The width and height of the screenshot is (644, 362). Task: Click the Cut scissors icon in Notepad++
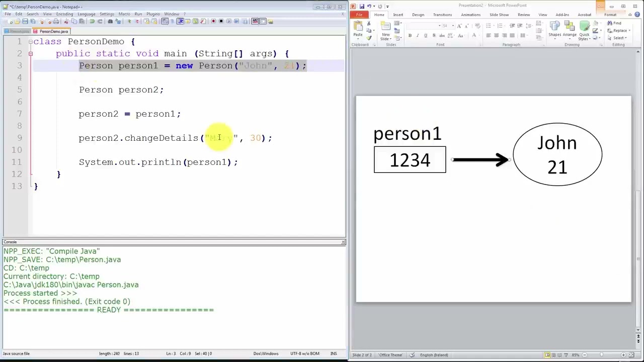point(66,21)
